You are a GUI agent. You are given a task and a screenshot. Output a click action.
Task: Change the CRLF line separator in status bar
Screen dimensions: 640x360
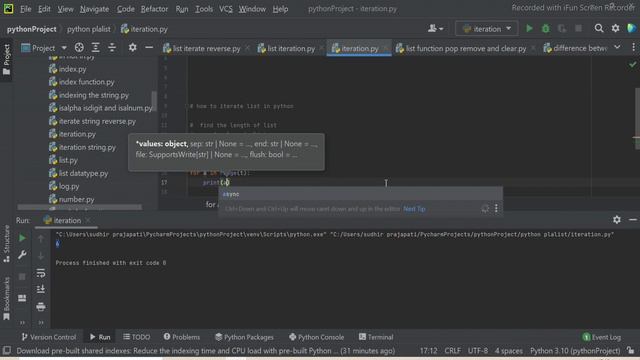[452, 351]
